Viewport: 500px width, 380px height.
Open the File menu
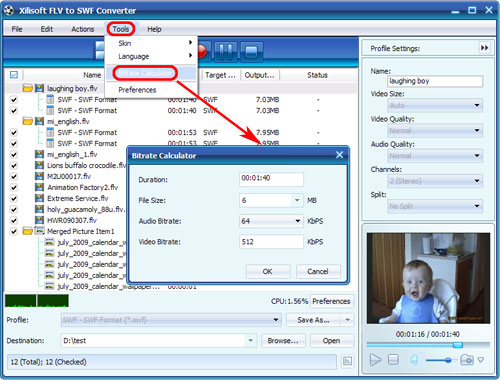click(17, 29)
